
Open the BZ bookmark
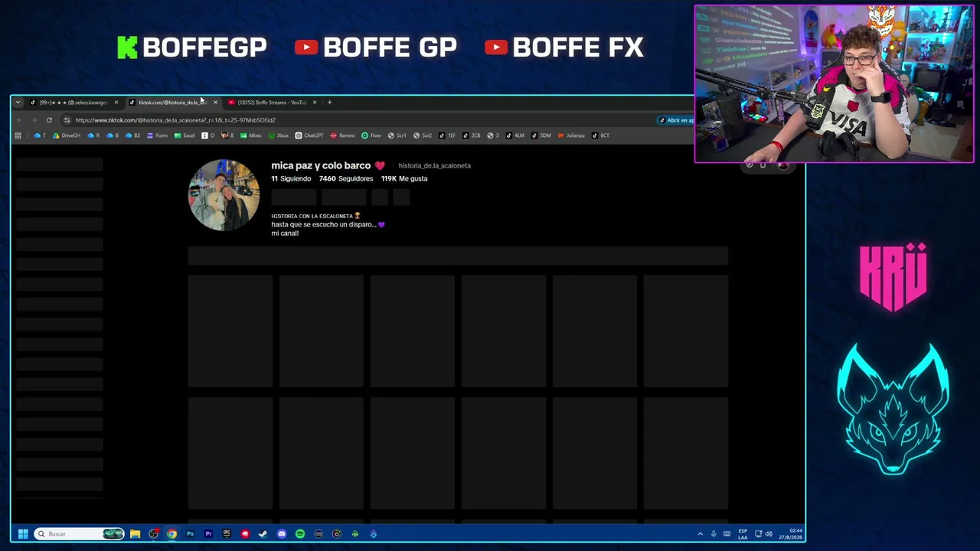coord(133,135)
